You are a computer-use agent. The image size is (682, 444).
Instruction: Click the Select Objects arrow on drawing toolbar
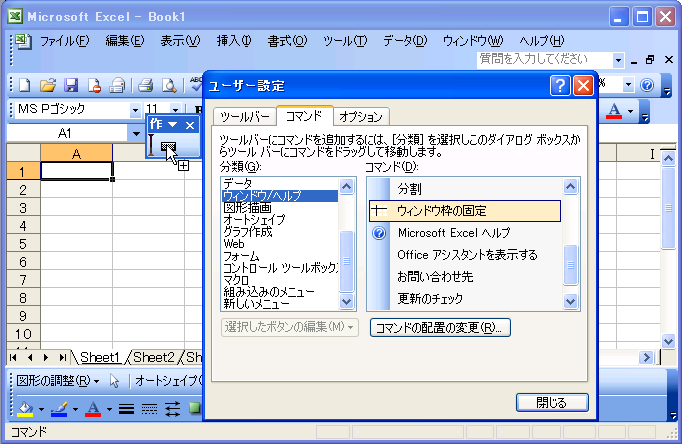click(x=114, y=381)
